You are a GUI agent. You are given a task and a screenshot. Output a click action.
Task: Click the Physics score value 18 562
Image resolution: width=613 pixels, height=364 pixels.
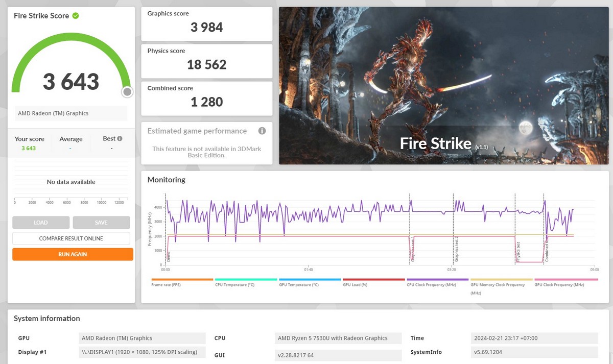[x=207, y=64]
